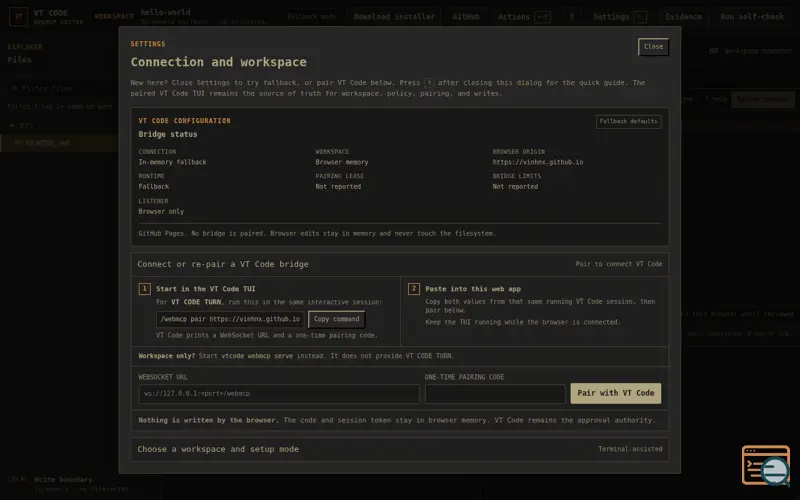The width and height of the screenshot is (800, 500).
Task: Click Pair to connect VT Code label
Action: point(618,264)
